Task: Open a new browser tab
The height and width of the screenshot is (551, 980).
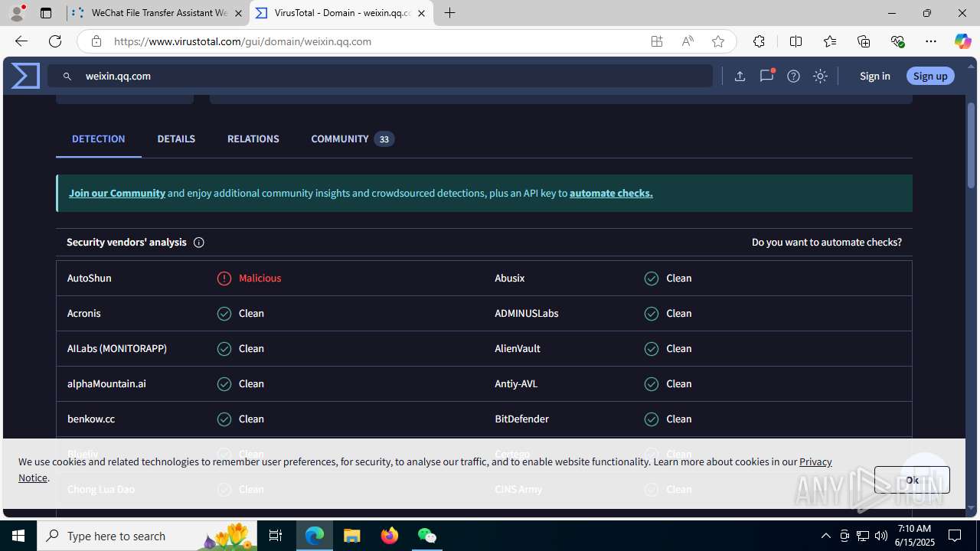Action: point(450,13)
